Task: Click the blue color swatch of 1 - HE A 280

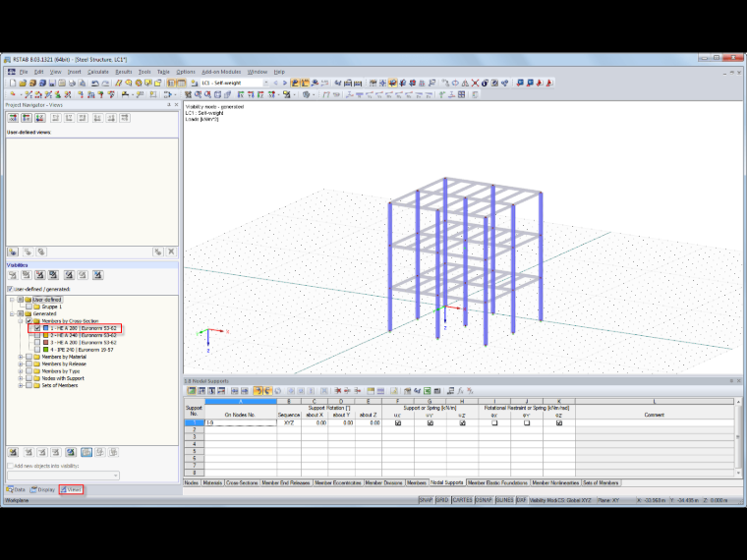Action: [x=46, y=328]
